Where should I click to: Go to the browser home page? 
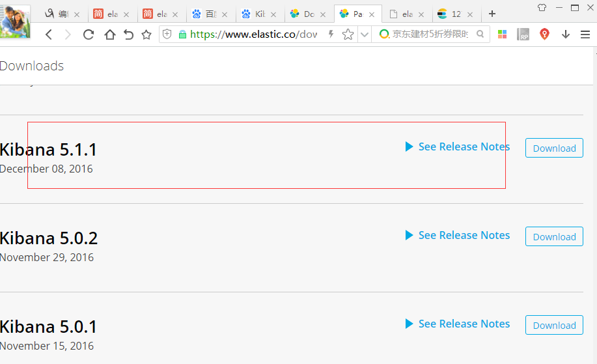(x=109, y=35)
